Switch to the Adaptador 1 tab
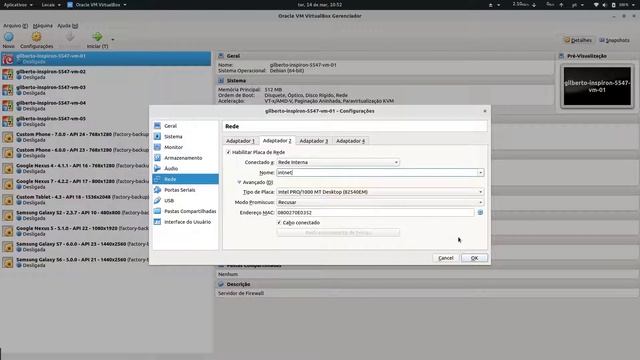 click(240, 141)
